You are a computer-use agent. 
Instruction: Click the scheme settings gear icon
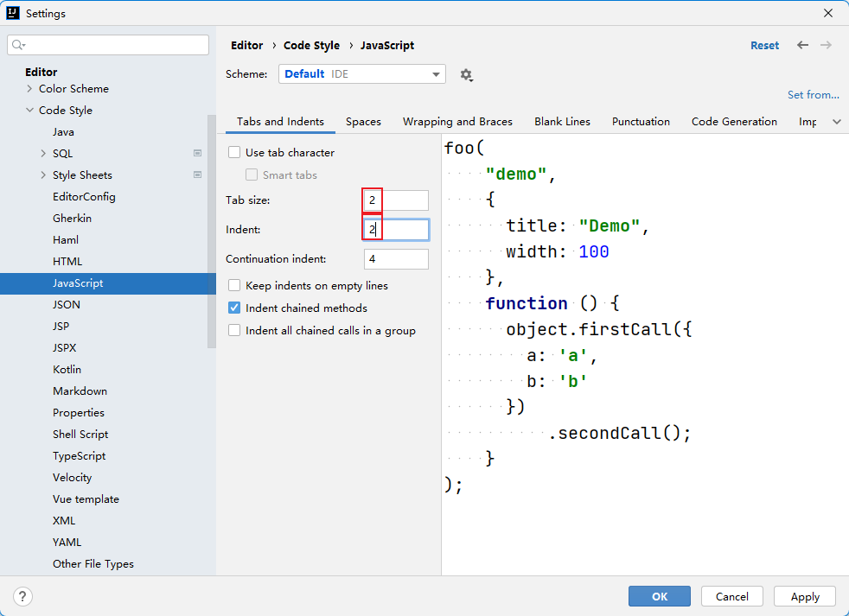click(x=466, y=74)
